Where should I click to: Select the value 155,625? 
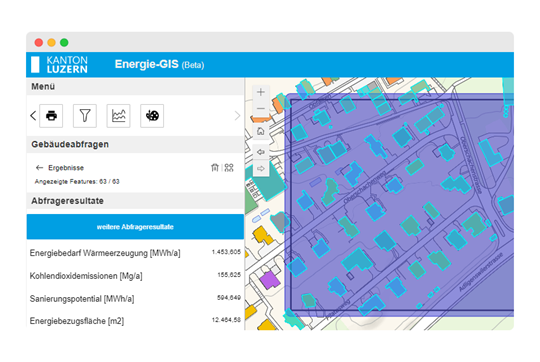coord(229,275)
